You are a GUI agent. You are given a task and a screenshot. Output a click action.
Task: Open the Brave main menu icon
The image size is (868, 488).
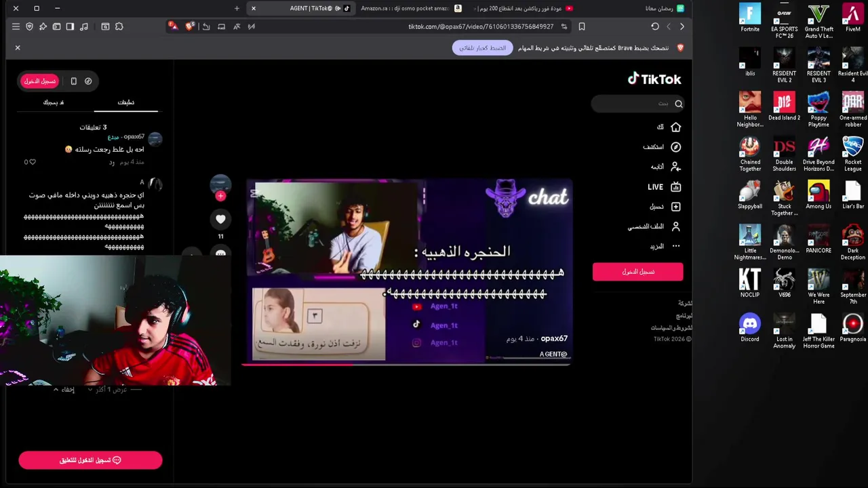(16, 26)
